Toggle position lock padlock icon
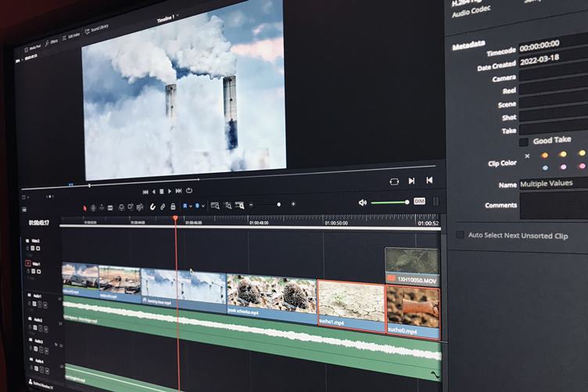The width and height of the screenshot is (588, 392). [x=173, y=206]
